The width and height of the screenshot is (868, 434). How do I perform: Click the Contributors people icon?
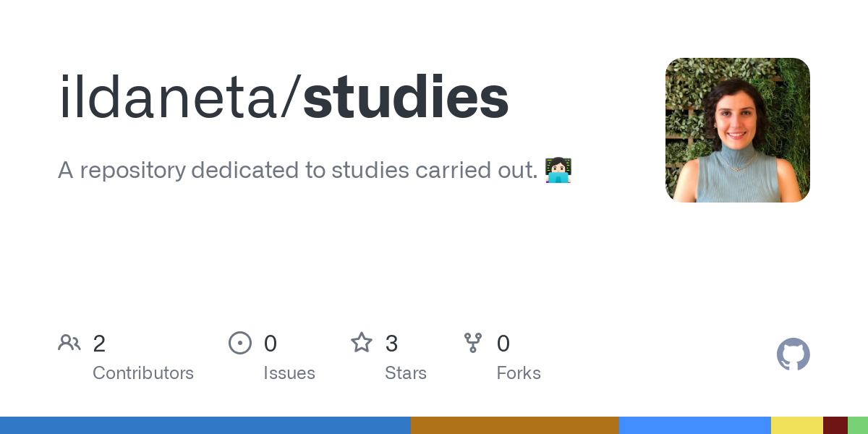point(69,343)
